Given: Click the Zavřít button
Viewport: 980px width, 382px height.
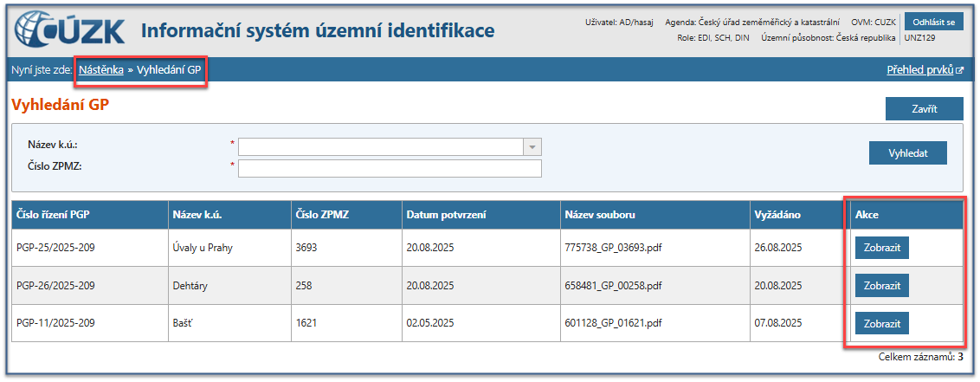Looking at the screenshot, I should pos(924,109).
